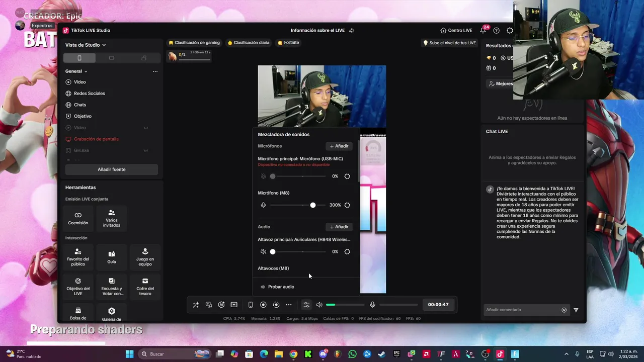Select the Grabación de pantalla source
This screenshot has height=362, width=644.
click(x=93, y=139)
